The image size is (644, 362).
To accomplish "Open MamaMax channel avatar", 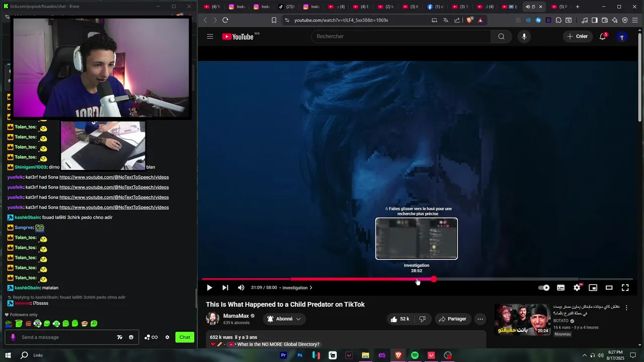I will click(x=212, y=319).
